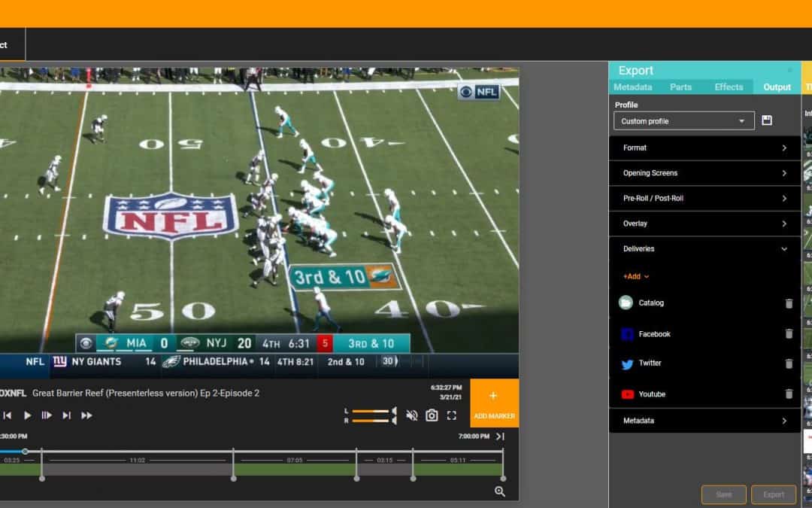Collapse the Deliveries section
Viewport: 812px width, 508px height.
point(704,249)
